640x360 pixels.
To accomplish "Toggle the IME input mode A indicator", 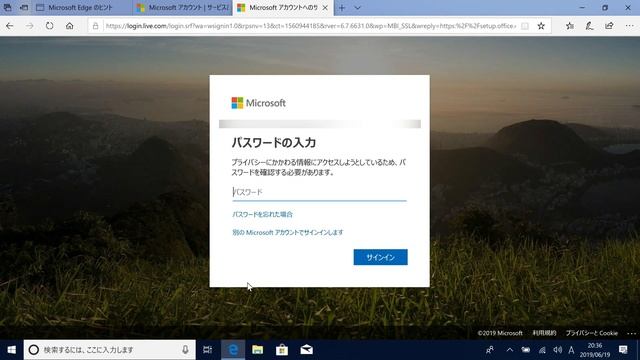I will pyautogui.click(x=571, y=350).
